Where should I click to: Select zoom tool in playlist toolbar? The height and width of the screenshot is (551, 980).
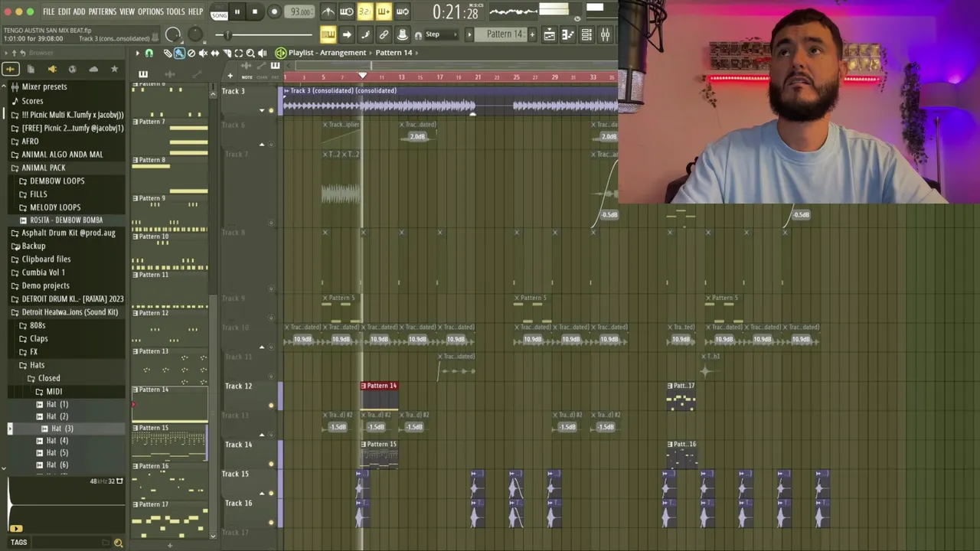[x=250, y=53]
